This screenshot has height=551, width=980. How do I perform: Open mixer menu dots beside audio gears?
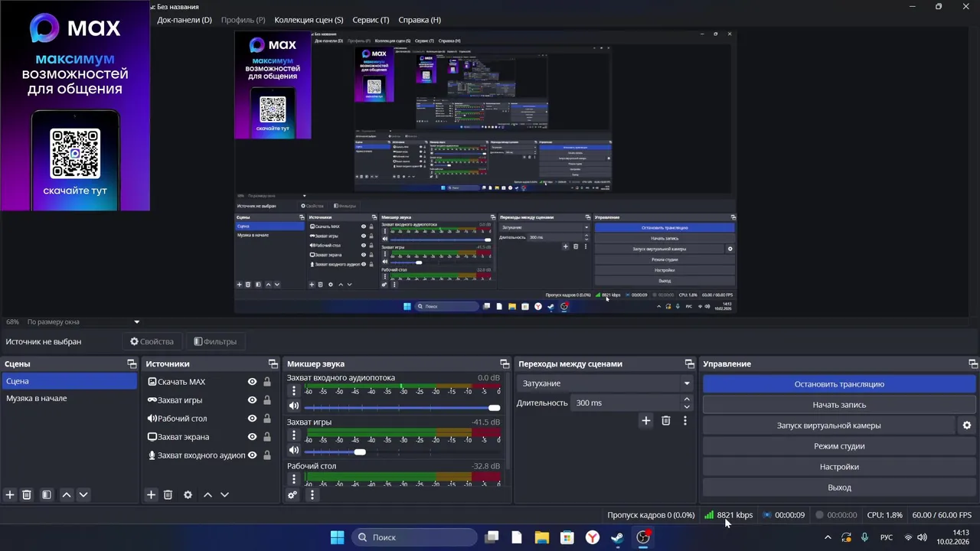click(x=312, y=495)
